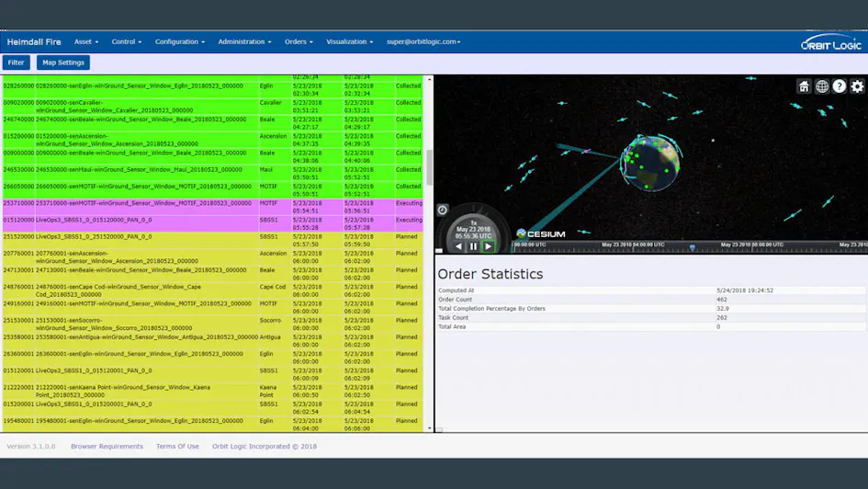868x489 pixels.
Task: Select row 266050000 senMOTIF collected task
Action: pyautogui.click(x=212, y=190)
